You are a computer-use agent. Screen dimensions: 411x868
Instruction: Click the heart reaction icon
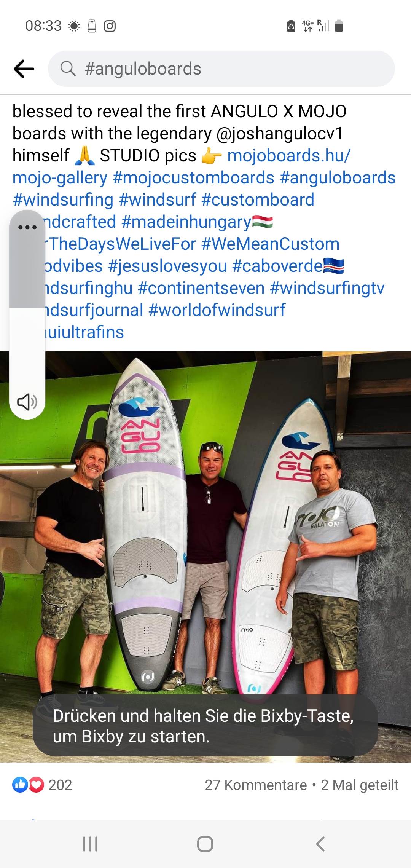[37, 785]
